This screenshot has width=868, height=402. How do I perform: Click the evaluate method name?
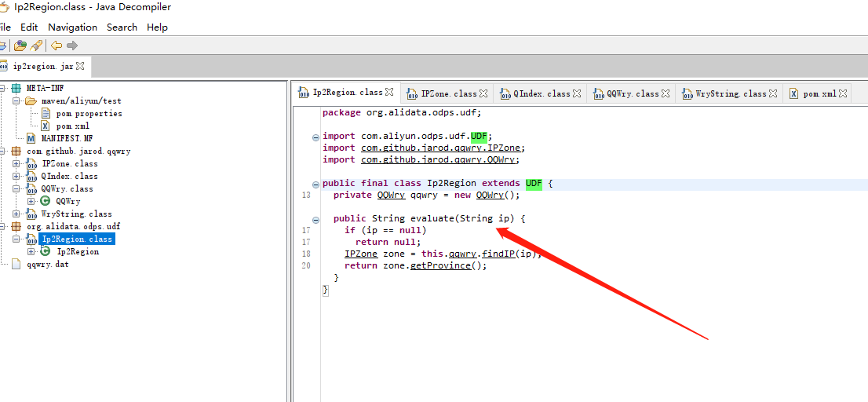coord(432,219)
